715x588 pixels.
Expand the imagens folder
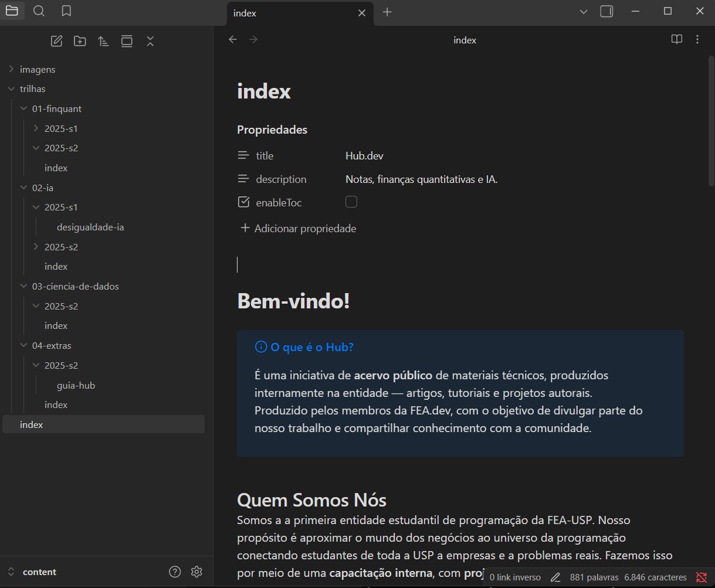(11, 69)
